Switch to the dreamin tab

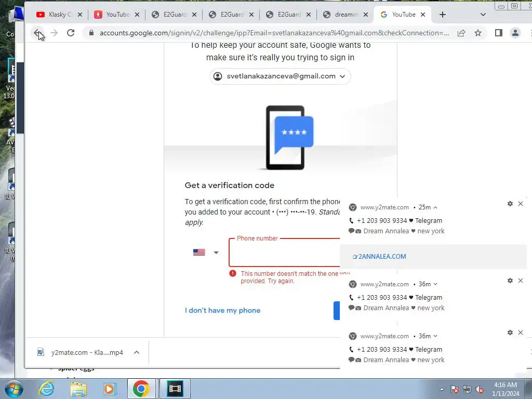point(341,15)
